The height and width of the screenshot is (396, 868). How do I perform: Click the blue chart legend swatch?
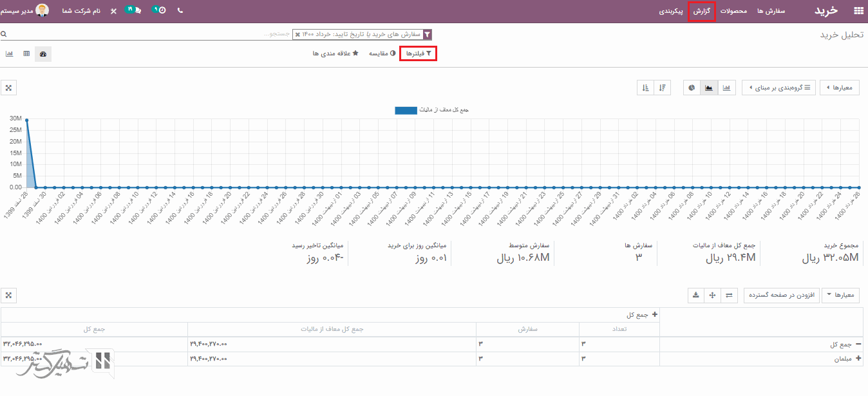click(406, 111)
